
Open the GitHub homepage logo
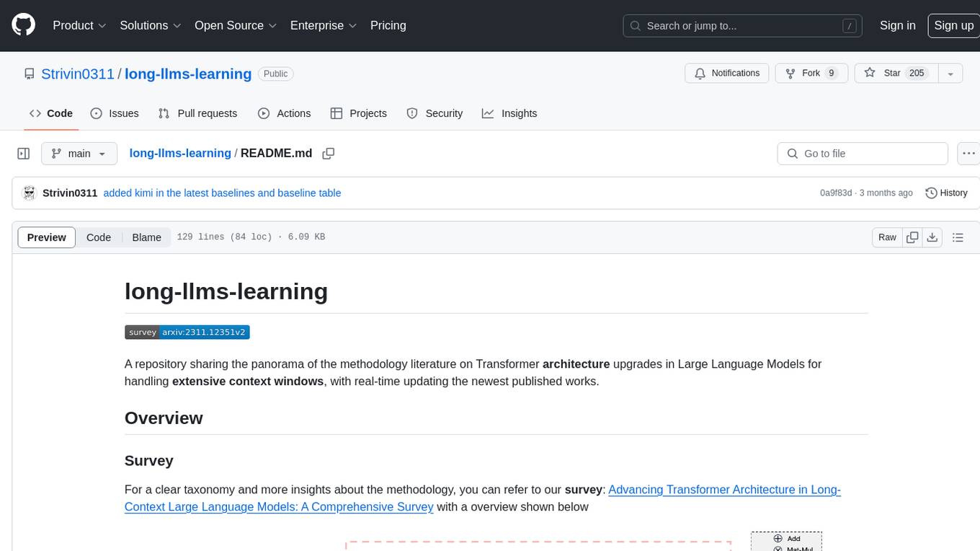[23, 25]
